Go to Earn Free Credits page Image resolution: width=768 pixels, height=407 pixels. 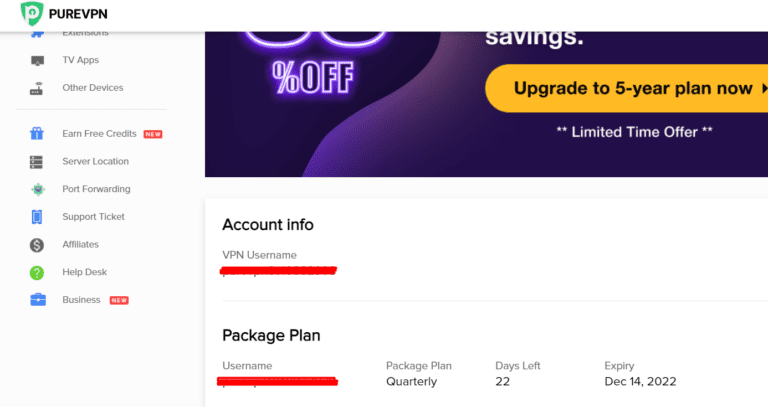pyautogui.click(x=99, y=133)
